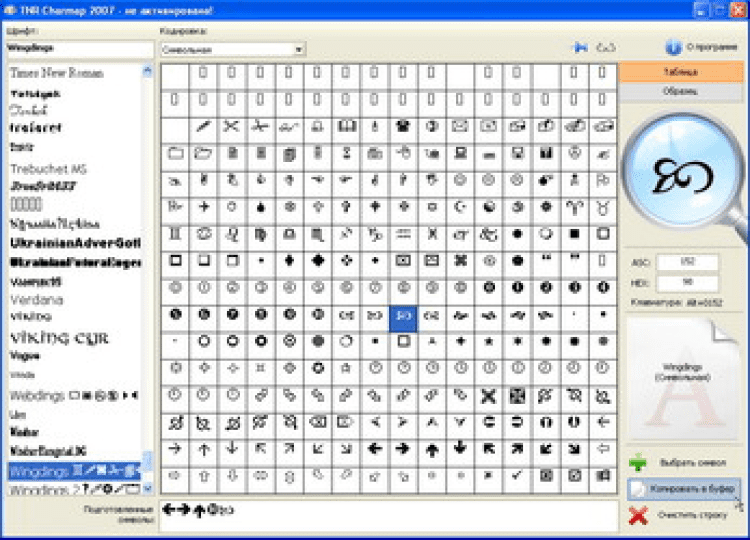Image resolution: width=750 pixels, height=540 pixels.
Task: Select the Windows logo symbol
Action: (603, 475)
